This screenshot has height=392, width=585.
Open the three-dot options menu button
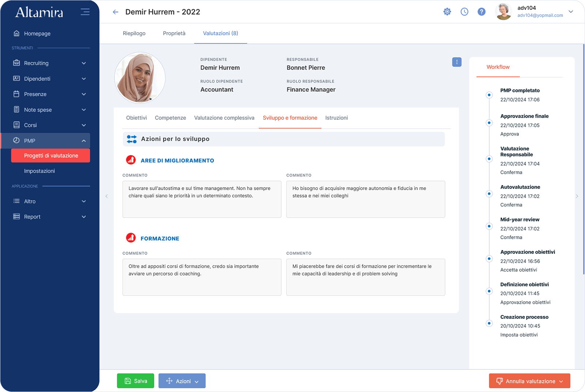[457, 62]
